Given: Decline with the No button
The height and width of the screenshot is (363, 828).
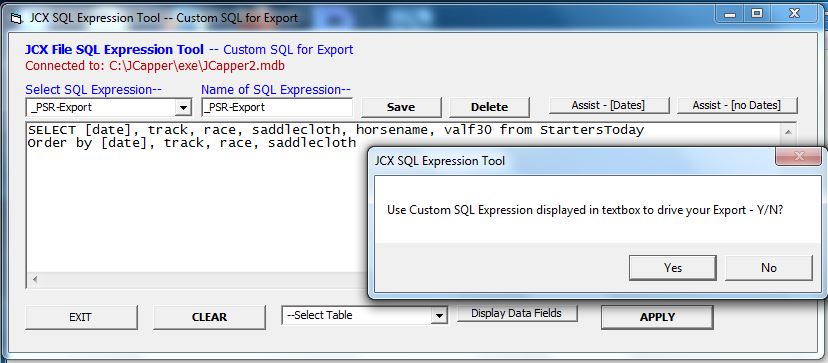Looking at the screenshot, I should pos(768,268).
